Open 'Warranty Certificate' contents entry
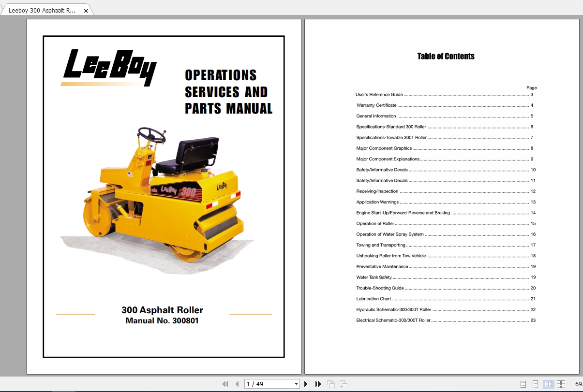 point(444,105)
